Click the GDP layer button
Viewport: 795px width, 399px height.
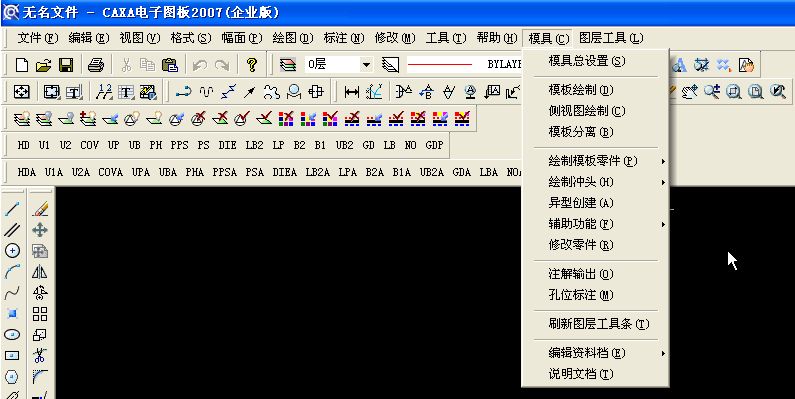435,145
